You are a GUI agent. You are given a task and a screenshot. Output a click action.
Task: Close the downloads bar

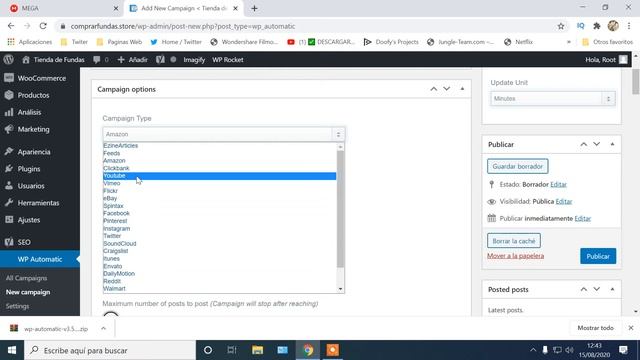(x=631, y=328)
